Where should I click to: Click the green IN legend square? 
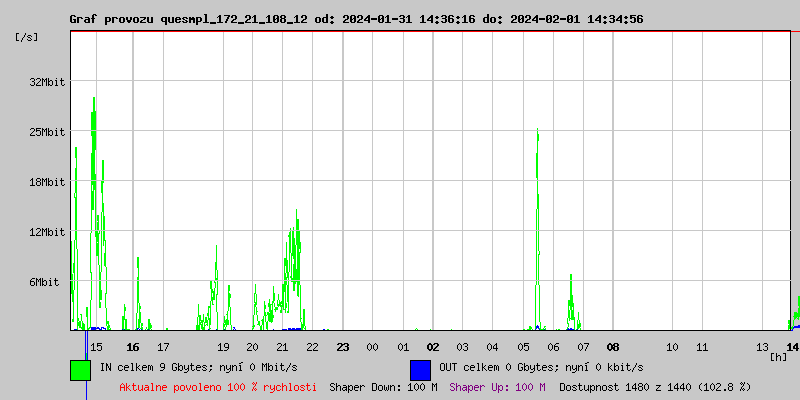point(80,369)
